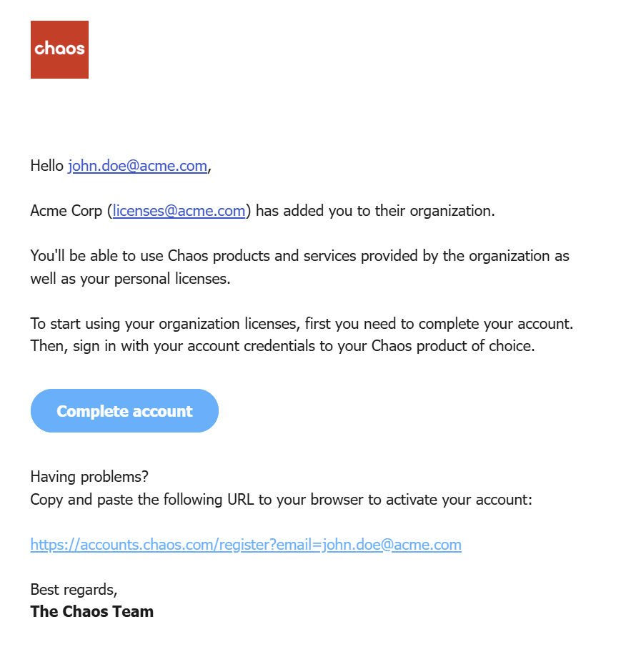
Task: Click the 'Copy and paste the following URL' line
Action: pos(281,500)
